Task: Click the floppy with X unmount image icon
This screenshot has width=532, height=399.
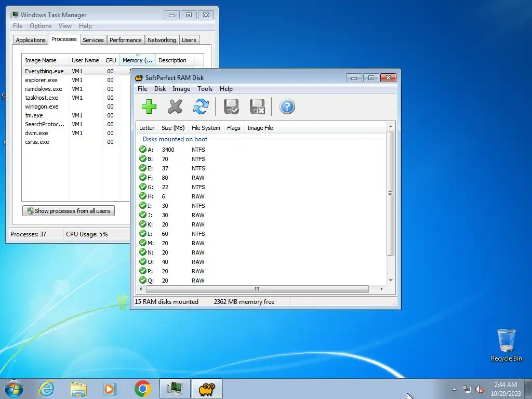Action: 257,107
